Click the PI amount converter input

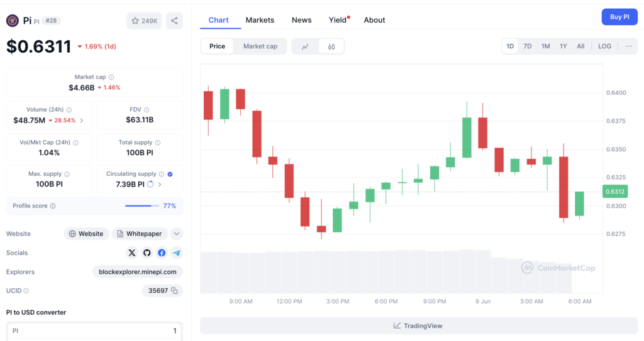94,331
